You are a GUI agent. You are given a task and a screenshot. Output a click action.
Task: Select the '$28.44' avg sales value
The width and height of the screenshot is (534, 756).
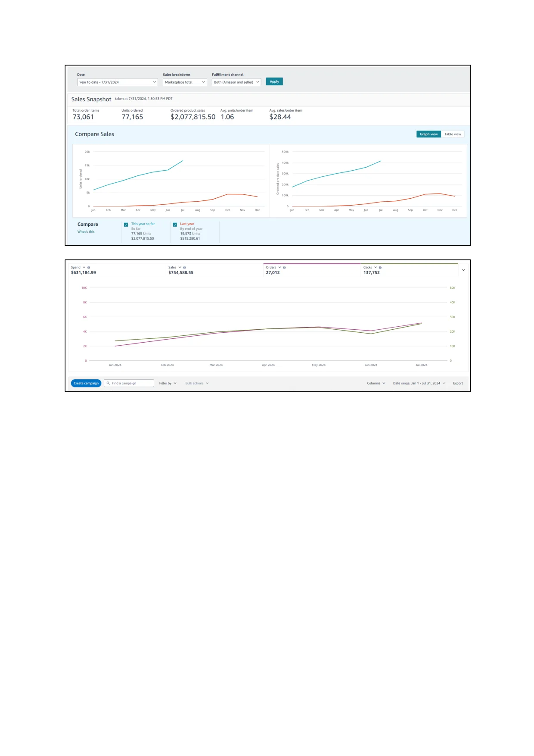pos(280,117)
